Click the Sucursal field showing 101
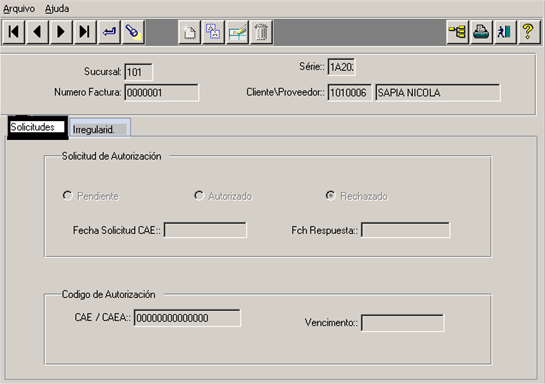 [138, 72]
